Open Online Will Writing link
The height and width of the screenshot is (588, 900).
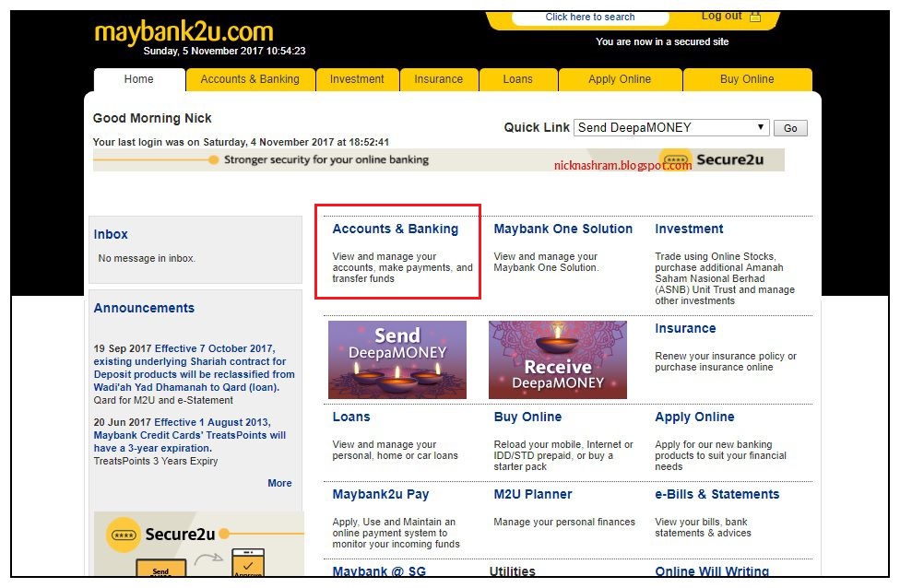[712, 571]
